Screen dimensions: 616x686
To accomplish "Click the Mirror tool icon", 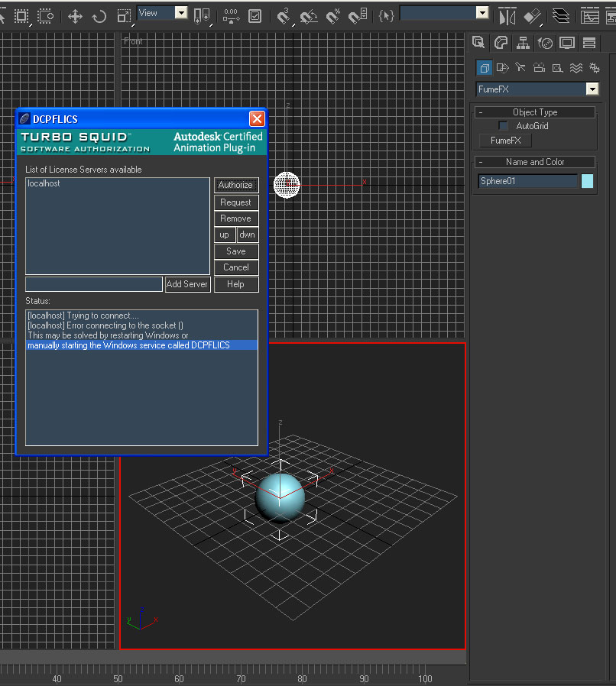I will point(507,17).
